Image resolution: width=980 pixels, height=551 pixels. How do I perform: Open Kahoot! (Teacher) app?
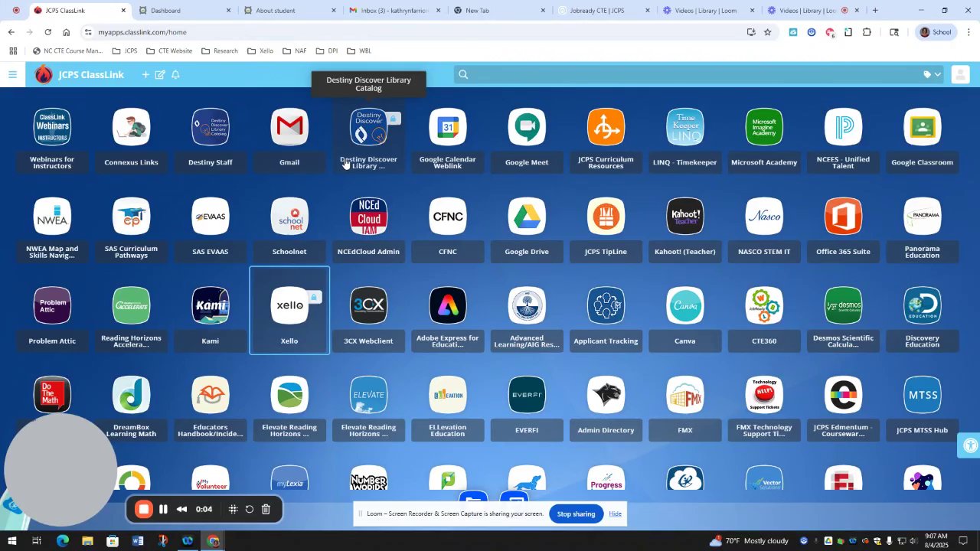click(x=685, y=228)
